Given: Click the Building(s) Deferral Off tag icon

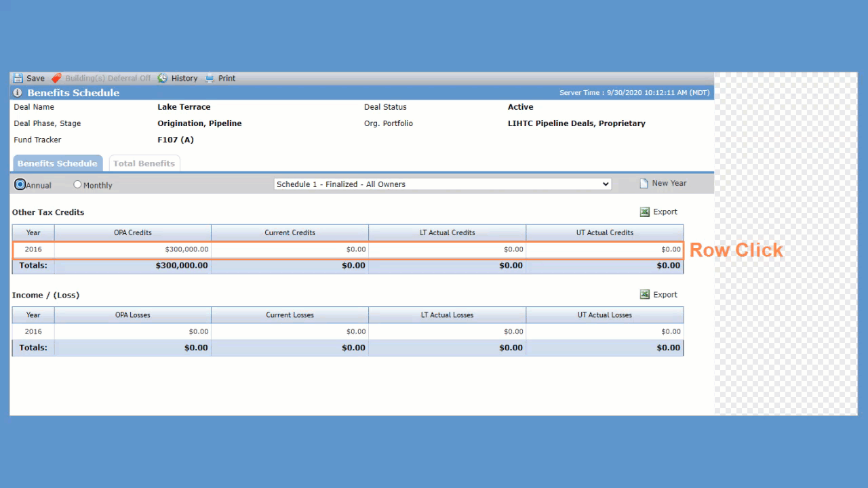Looking at the screenshot, I should (56, 78).
